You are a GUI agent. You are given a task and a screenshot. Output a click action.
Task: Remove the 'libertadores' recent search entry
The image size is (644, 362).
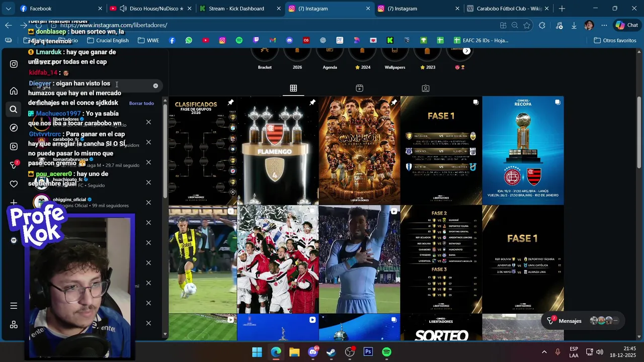coord(148,122)
